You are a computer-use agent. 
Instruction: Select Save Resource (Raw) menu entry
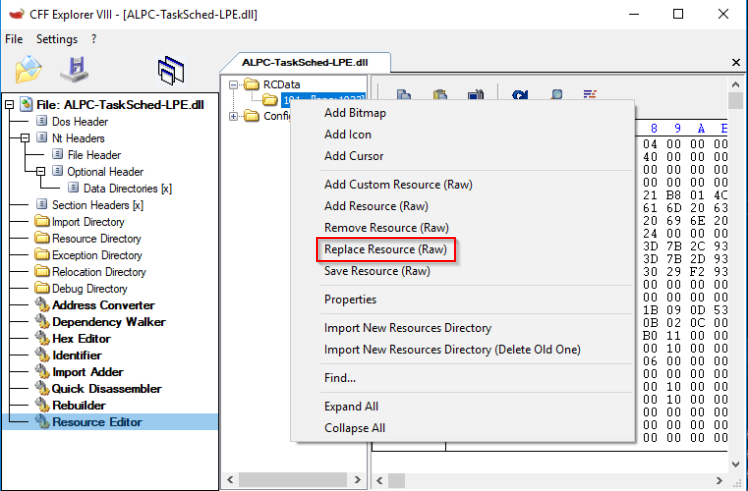pyautogui.click(x=376, y=271)
